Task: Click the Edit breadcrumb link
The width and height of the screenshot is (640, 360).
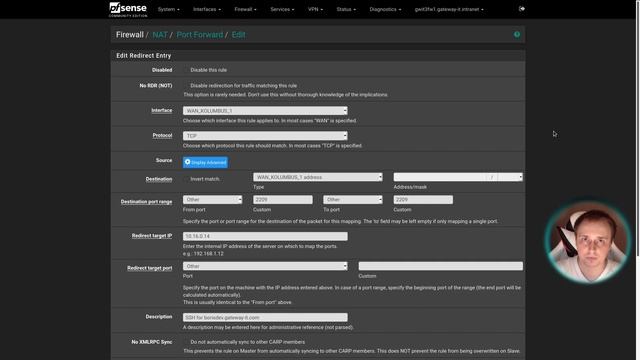Action: 238,35
